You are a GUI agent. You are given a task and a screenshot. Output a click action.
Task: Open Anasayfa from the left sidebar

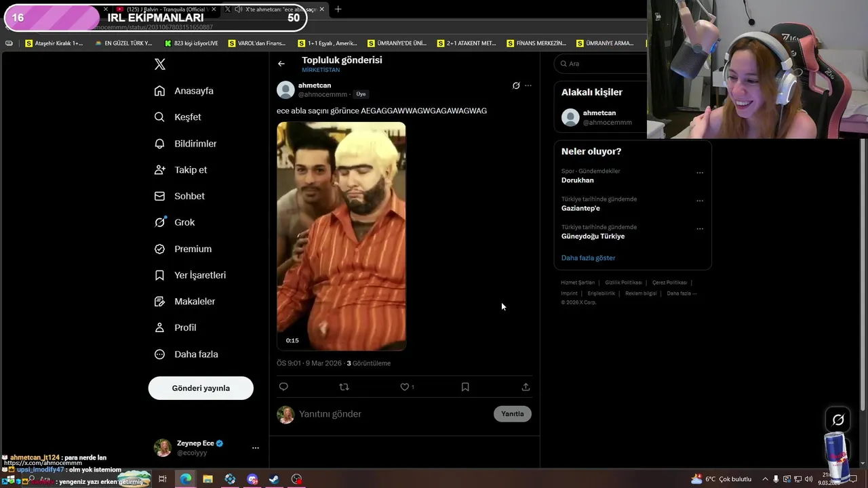184,91
